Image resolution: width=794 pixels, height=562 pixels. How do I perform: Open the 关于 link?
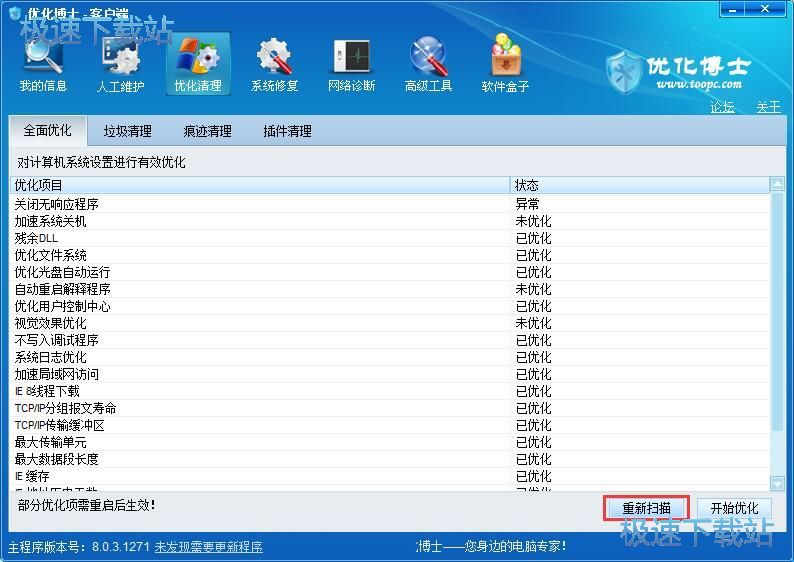768,107
